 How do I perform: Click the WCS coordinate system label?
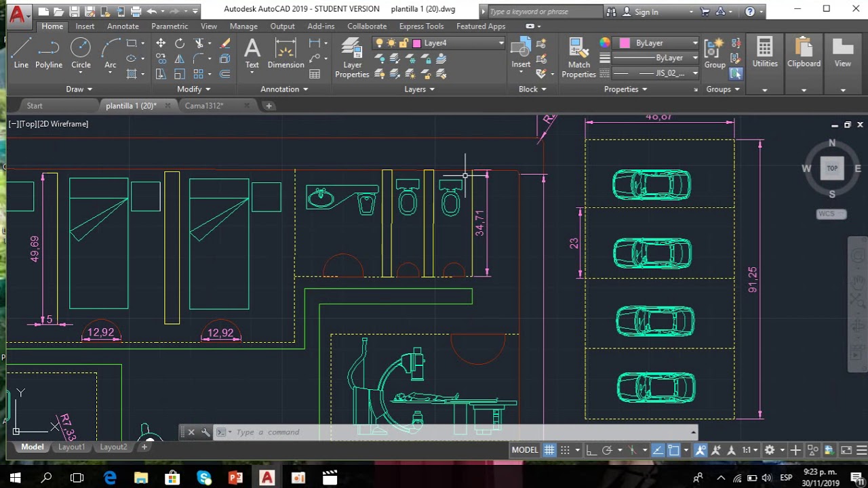pos(831,214)
